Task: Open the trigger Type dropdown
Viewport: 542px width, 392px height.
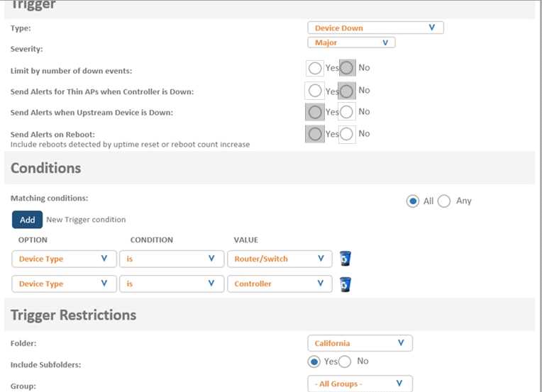Action: [x=375, y=28]
